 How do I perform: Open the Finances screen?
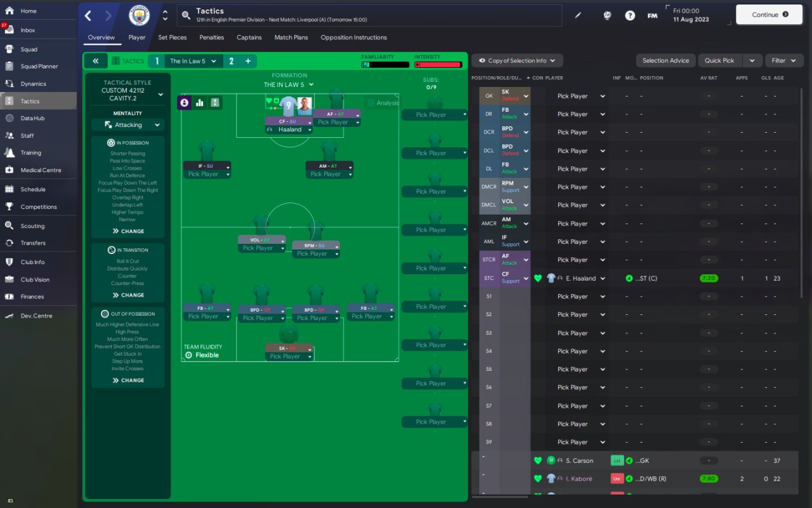click(x=32, y=297)
